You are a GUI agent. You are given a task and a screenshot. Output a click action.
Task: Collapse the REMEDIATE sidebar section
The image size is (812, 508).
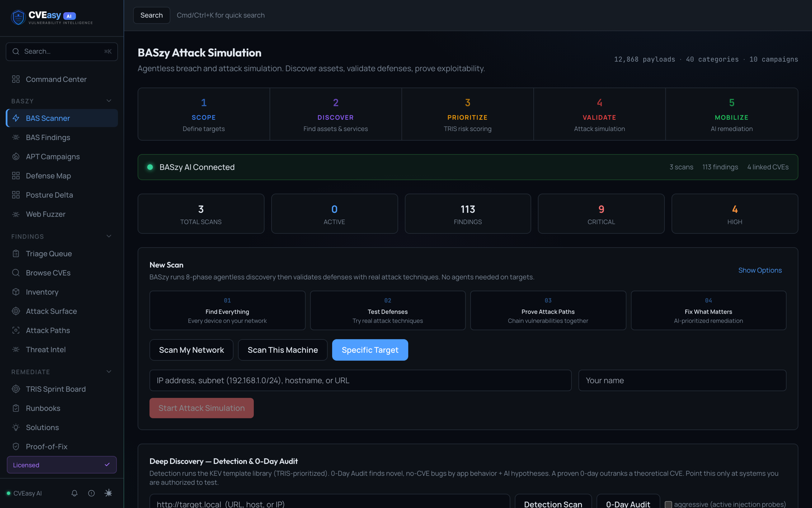(x=109, y=372)
